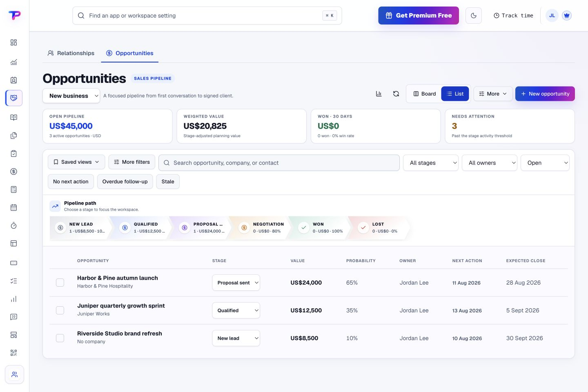The height and width of the screenshot is (392, 588).
Task: Open the All stages filter dropdown
Action: tap(431, 163)
